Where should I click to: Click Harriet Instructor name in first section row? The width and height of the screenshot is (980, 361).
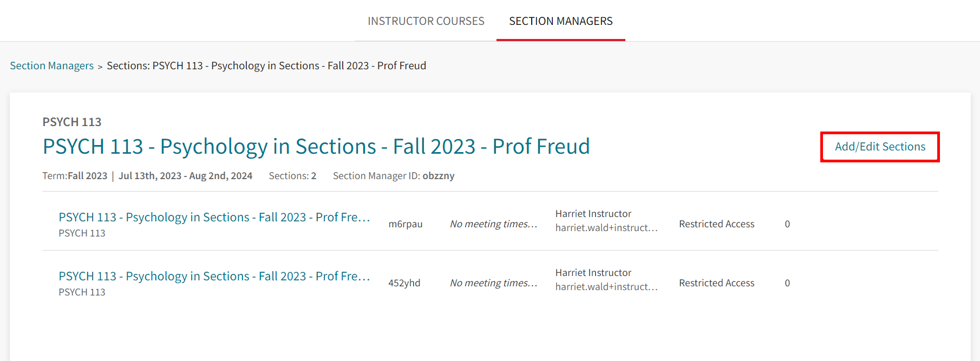(x=593, y=213)
